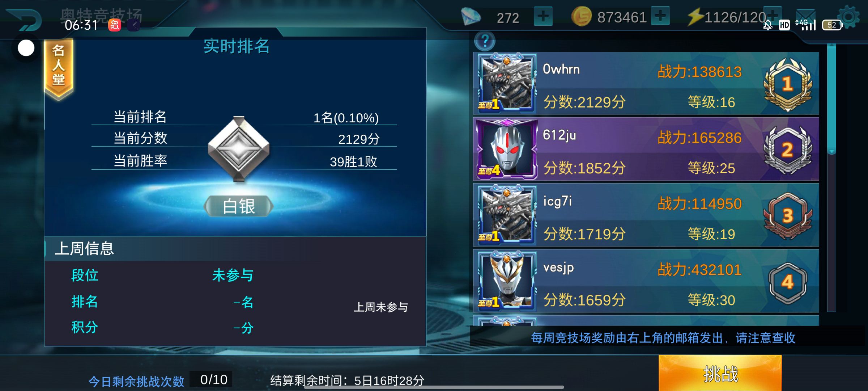Image resolution: width=868 pixels, height=391 pixels.
Task: Tap the back arrow logo icon
Action: (x=25, y=20)
